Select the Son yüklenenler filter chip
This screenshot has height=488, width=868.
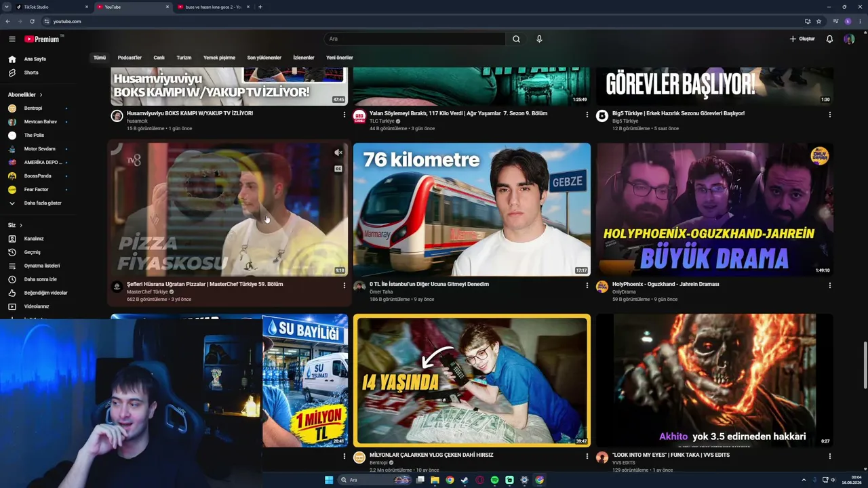click(264, 58)
